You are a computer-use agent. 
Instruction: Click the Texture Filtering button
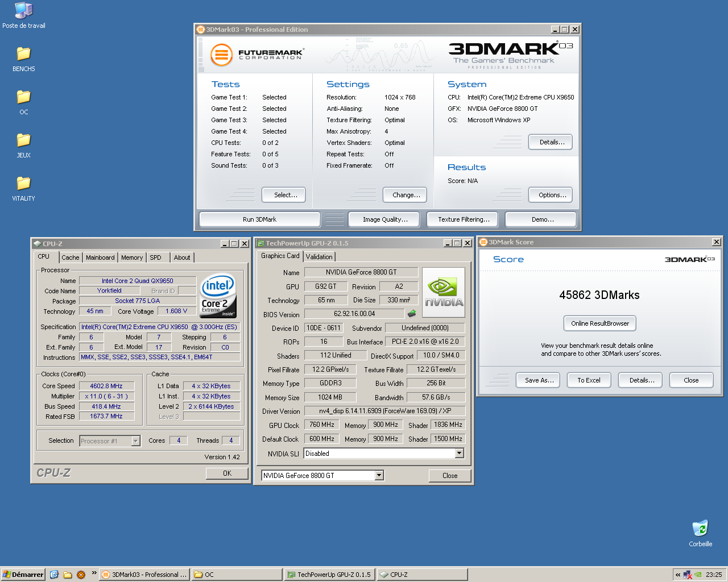[x=464, y=219]
